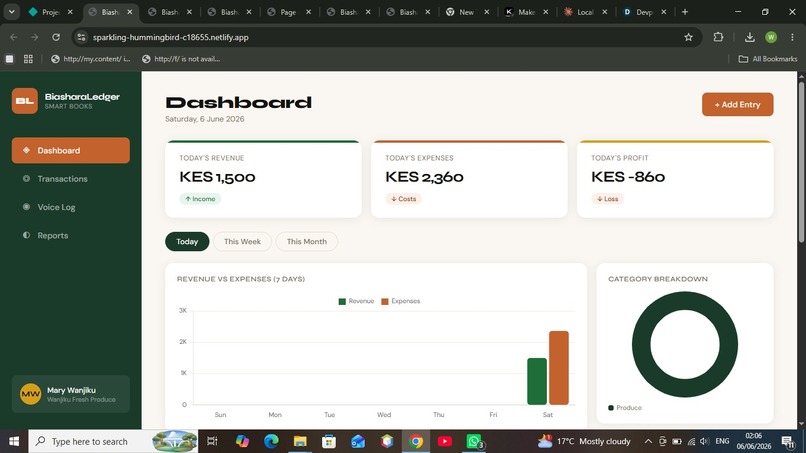Switch to the New browser tab
Viewport: 806px width, 453px height.
pyautogui.click(x=467, y=12)
